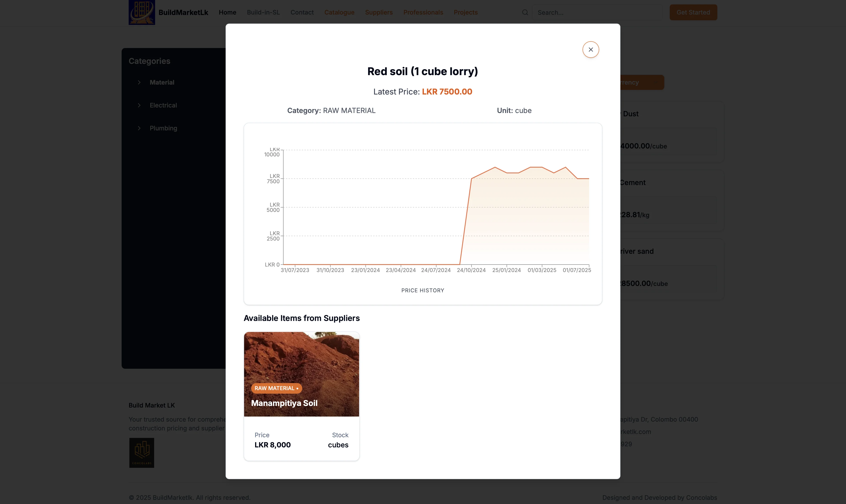Open the Suppliers page
This screenshot has width=846, height=504.
379,12
